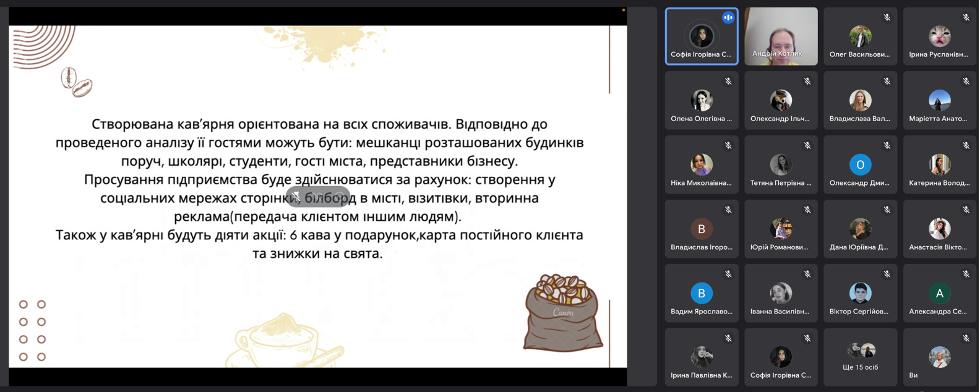Select the brown 'B' avatar of Владислав Ігоро
The image size is (980, 392).
click(701, 229)
